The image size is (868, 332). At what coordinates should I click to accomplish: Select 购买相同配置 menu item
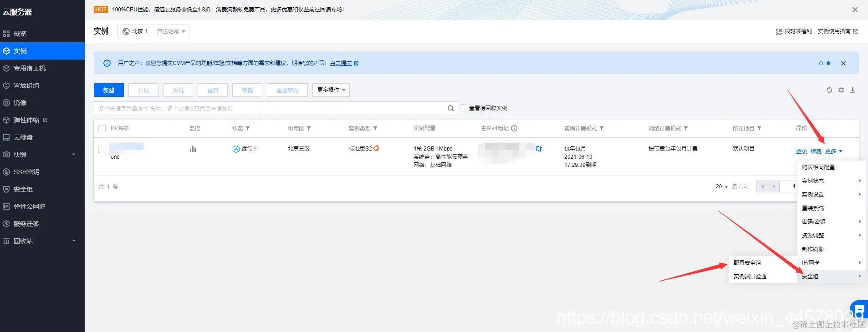pyautogui.click(x=831, y=167)
